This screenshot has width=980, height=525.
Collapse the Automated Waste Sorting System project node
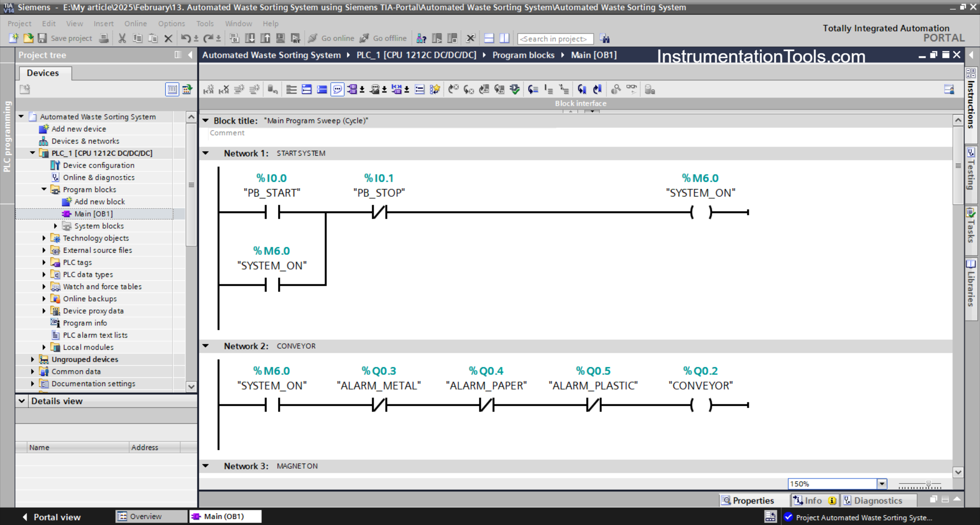tap(21, 116)
